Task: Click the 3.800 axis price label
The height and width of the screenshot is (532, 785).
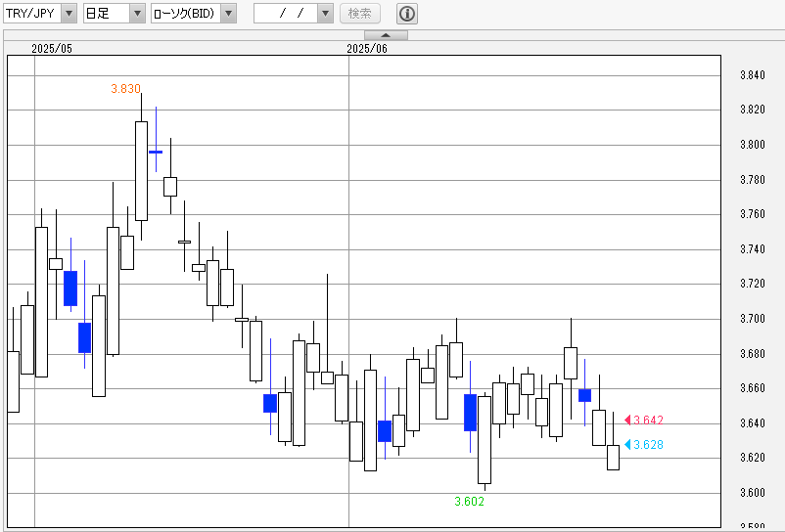Action: click(x=753, y=145)
